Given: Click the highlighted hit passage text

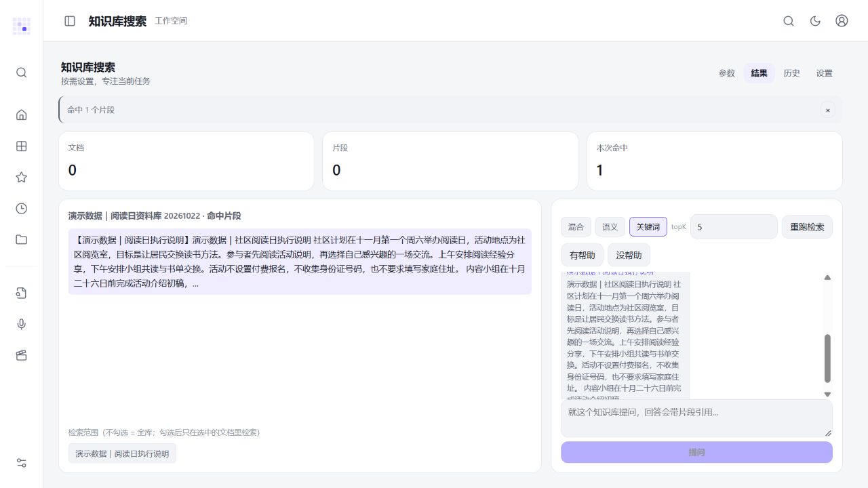Looking at the screenshot, I should tap(300, 262).
